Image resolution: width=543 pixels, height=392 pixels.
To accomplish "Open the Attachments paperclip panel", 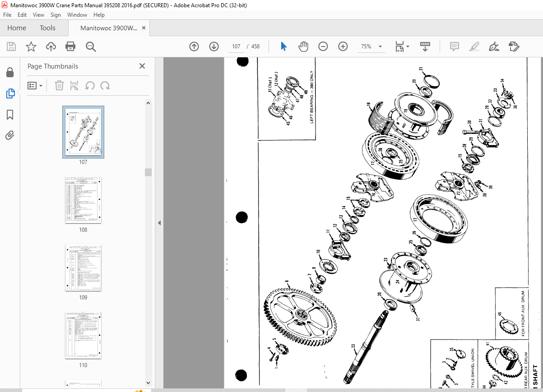I will coord(10,135).
